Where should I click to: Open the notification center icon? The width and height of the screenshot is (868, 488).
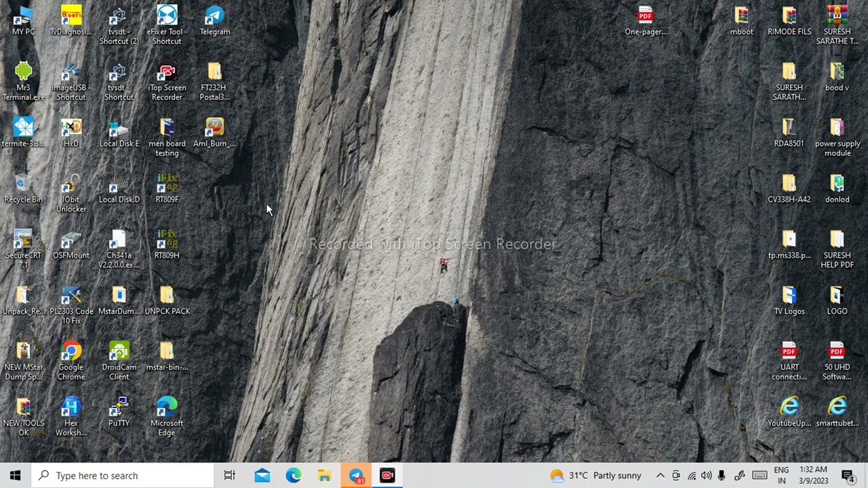click(848, 475)
